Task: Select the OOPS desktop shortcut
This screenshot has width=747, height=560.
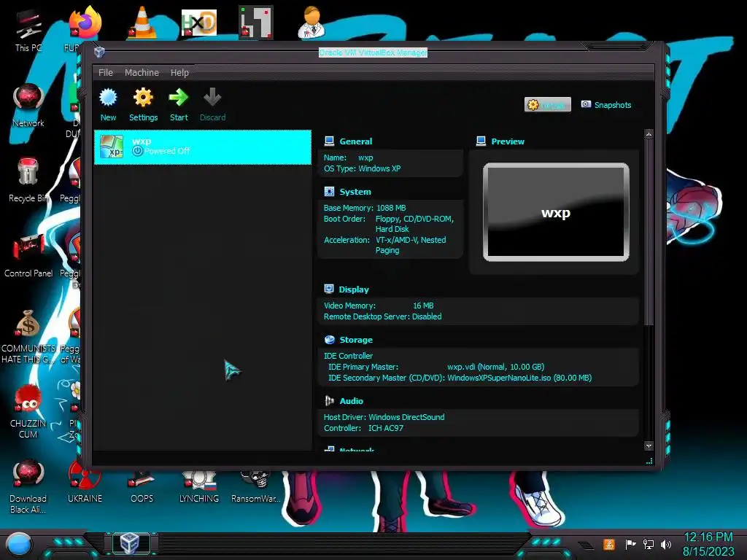Action: click(x=142, y=486)
